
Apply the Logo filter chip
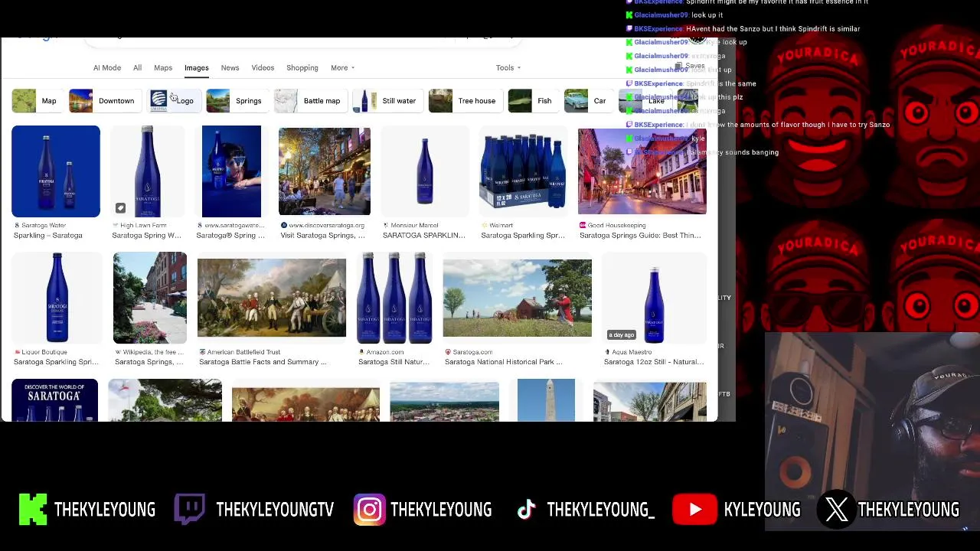(174, 101)
